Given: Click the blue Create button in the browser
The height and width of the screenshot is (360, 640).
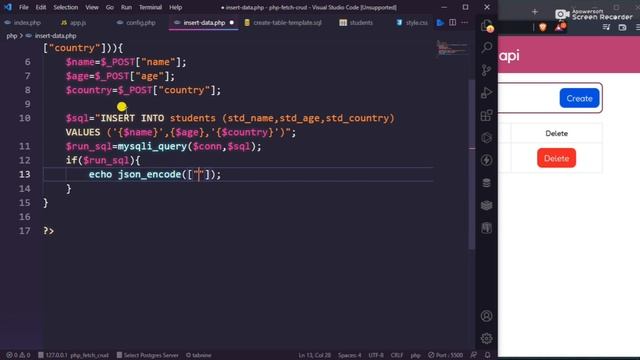Looking at the screenshot, I should click(x=579, y=98).
